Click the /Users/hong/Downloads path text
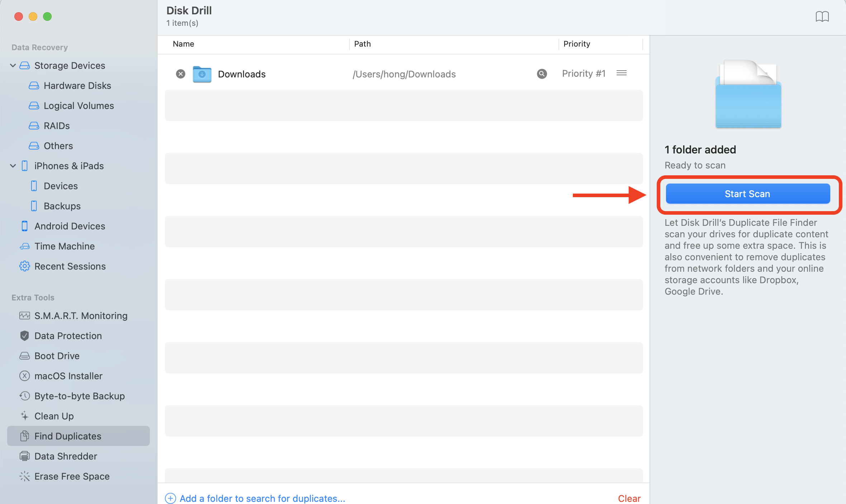 coord(404,74)
